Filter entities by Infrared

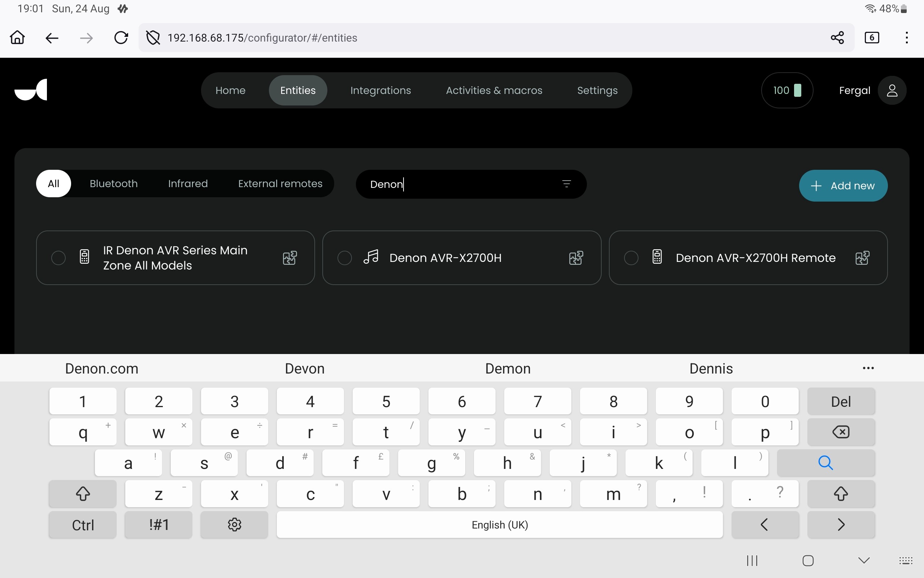point(188,184)
